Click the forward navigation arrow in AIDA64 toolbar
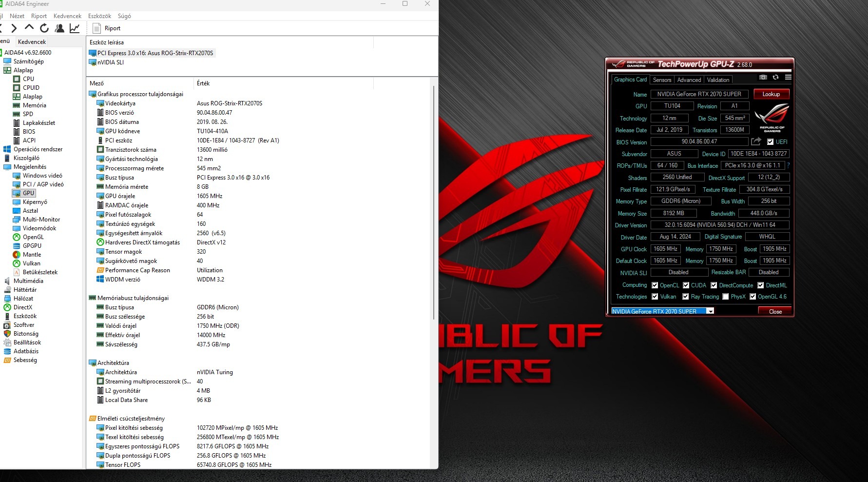 14,28
